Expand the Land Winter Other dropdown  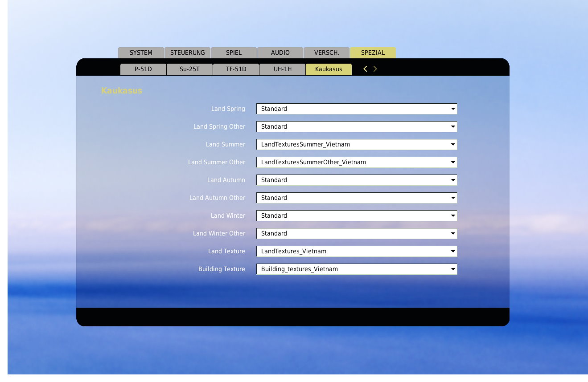coord(357,233)
